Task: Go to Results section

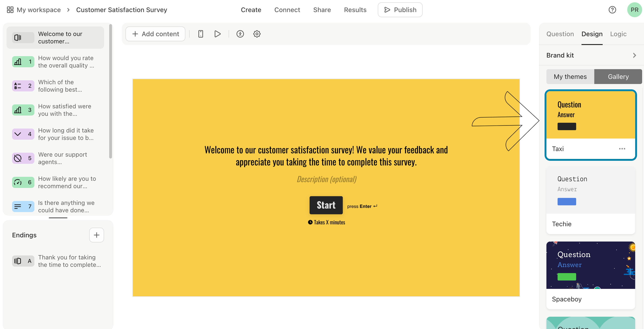Action: click(355, 10)
